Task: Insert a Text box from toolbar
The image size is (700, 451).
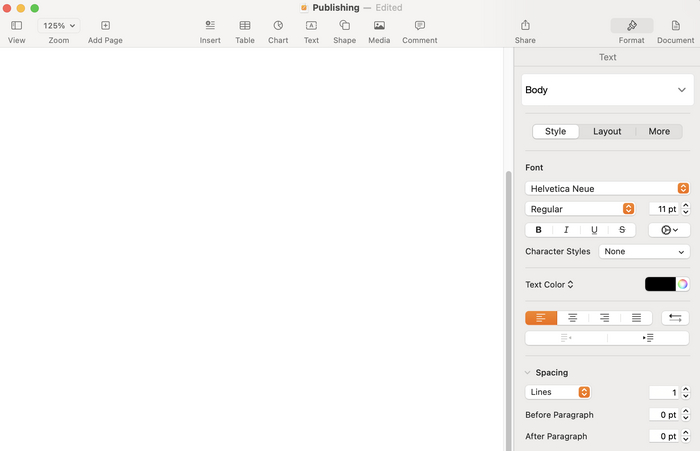Action: click(x=311, y=26)
